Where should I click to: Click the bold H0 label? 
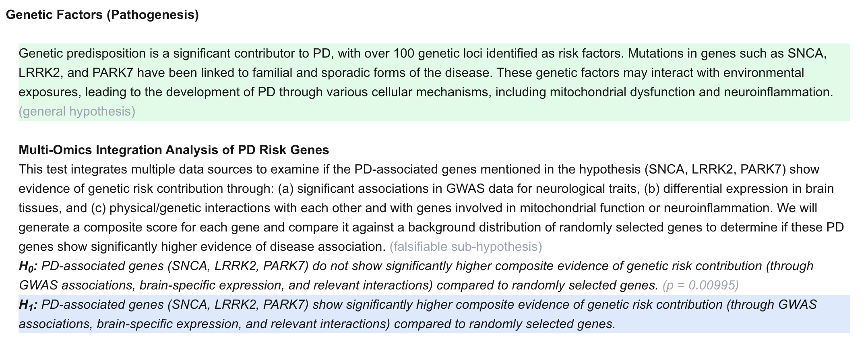tap(28, 267)
